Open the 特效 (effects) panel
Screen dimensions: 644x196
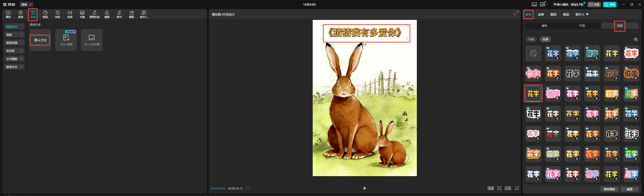tap(58, 14)
